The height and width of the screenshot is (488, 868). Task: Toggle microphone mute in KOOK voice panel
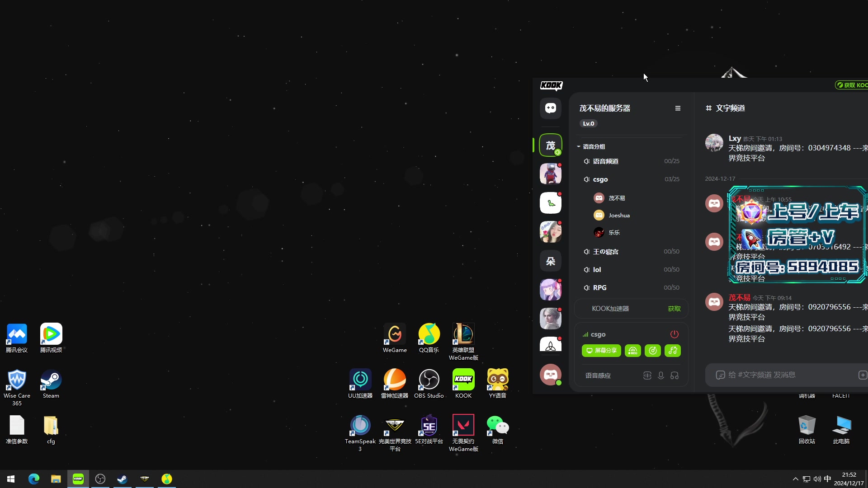coord(660,375)
